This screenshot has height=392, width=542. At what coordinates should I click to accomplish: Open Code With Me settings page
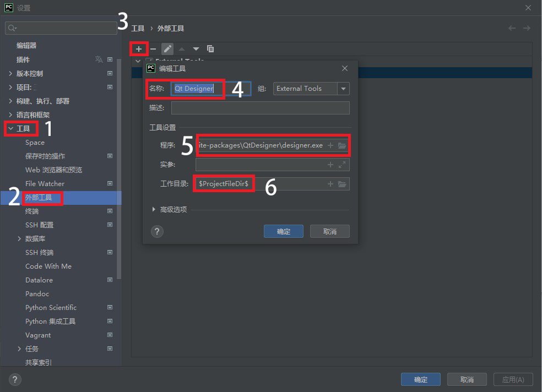(48, 266)
